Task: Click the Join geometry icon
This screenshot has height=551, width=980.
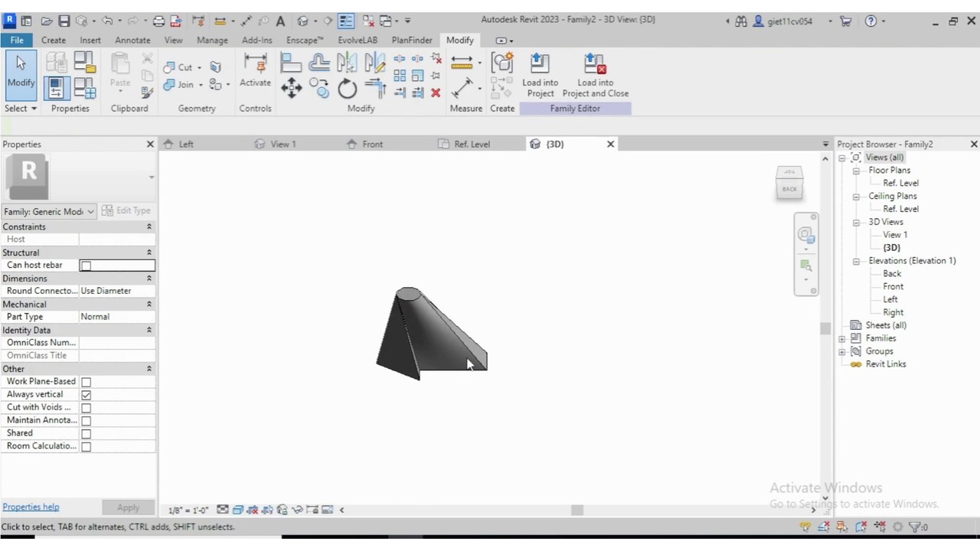Action: point(169,85)
